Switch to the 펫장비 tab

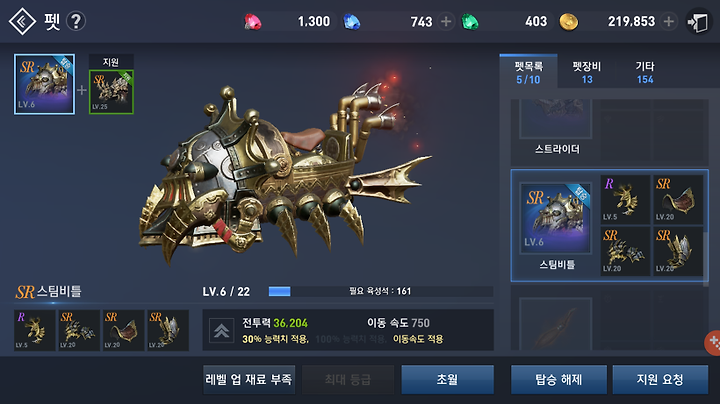coord(586,73)
